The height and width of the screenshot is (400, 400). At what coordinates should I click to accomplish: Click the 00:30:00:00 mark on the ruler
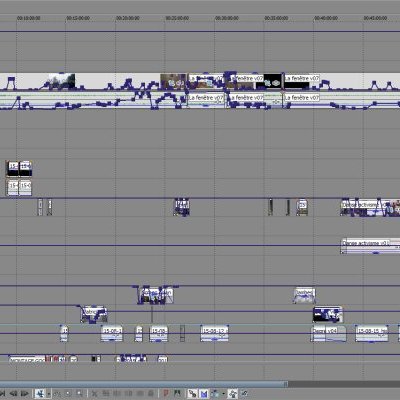pyautogui.click(x=227, y=18)
